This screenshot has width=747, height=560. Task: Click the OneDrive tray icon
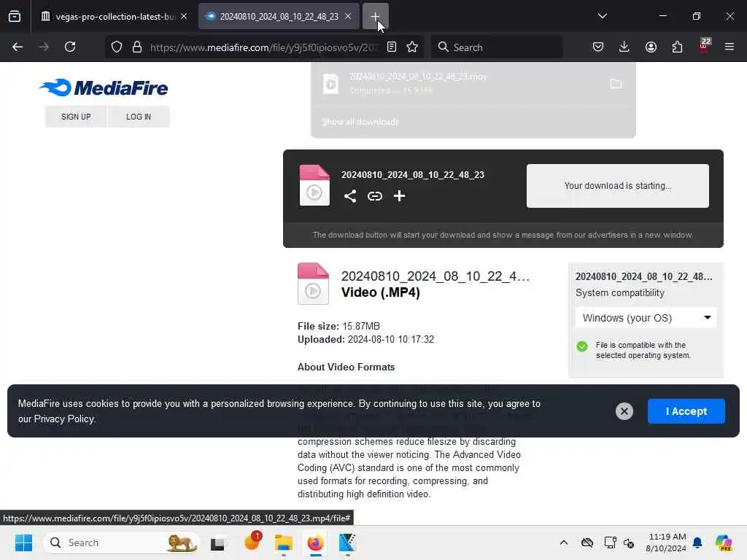pyautogui.click(x=587, y=542)
